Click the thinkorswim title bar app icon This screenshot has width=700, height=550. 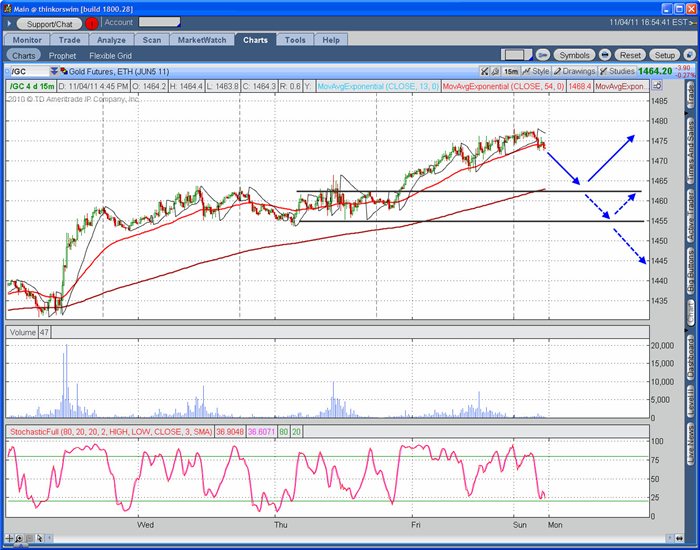(8, 8)
